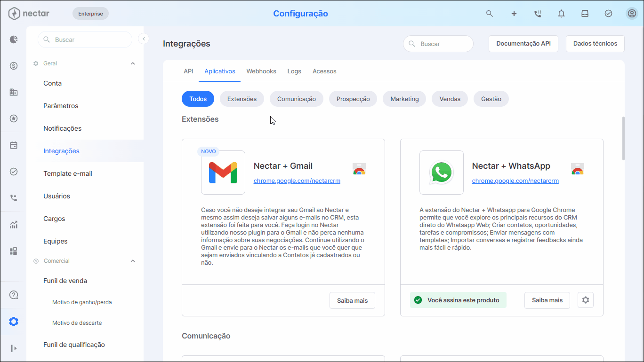Image resolution: width=644 pixels, height=362 pixels.
Task: Open the notifications bell
Action: (561, 14)
